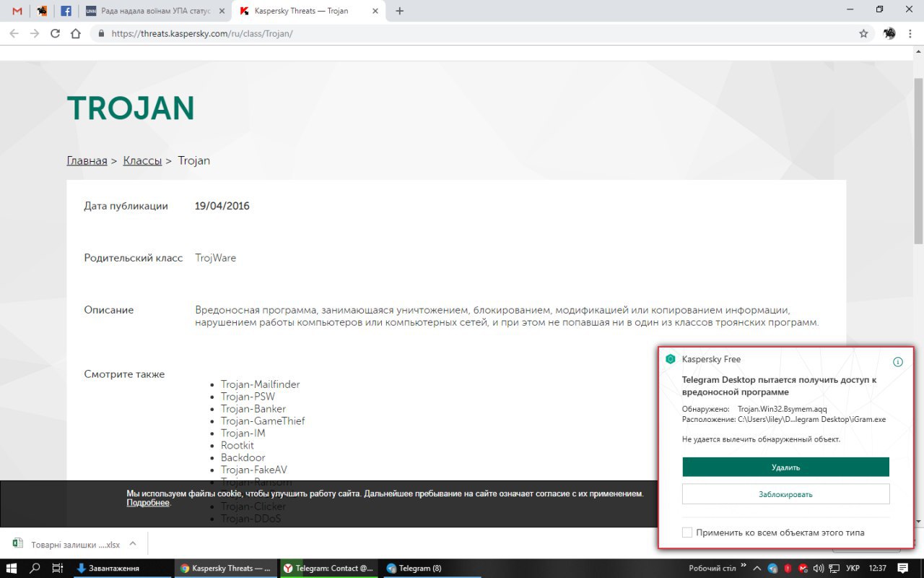Open the Подробнее cookie notice link
Image resolution: width=924 pixels, height=578 pixels.
coord(148,503)
